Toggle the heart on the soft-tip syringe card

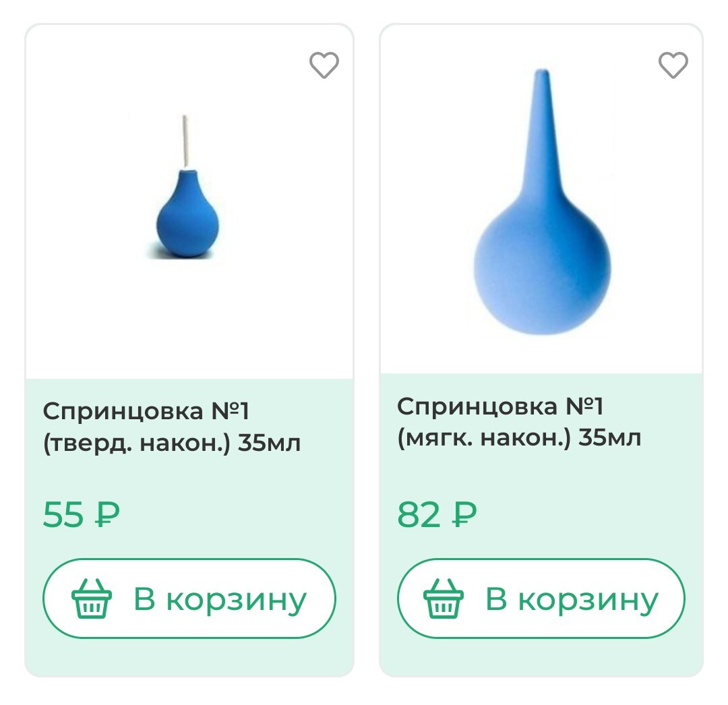click(673, 65)
